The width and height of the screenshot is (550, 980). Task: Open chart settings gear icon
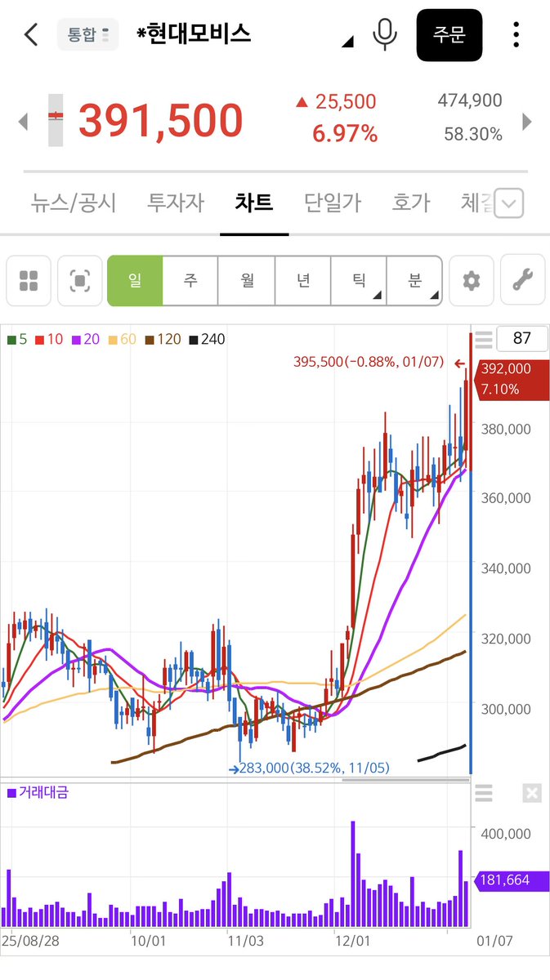tap(471, 281)
